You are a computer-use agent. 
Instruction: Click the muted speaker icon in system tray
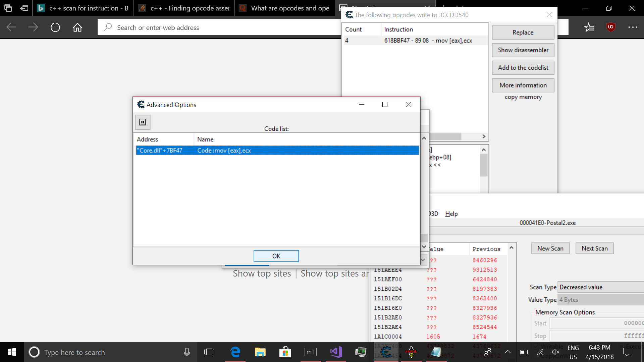pos(556,352)
